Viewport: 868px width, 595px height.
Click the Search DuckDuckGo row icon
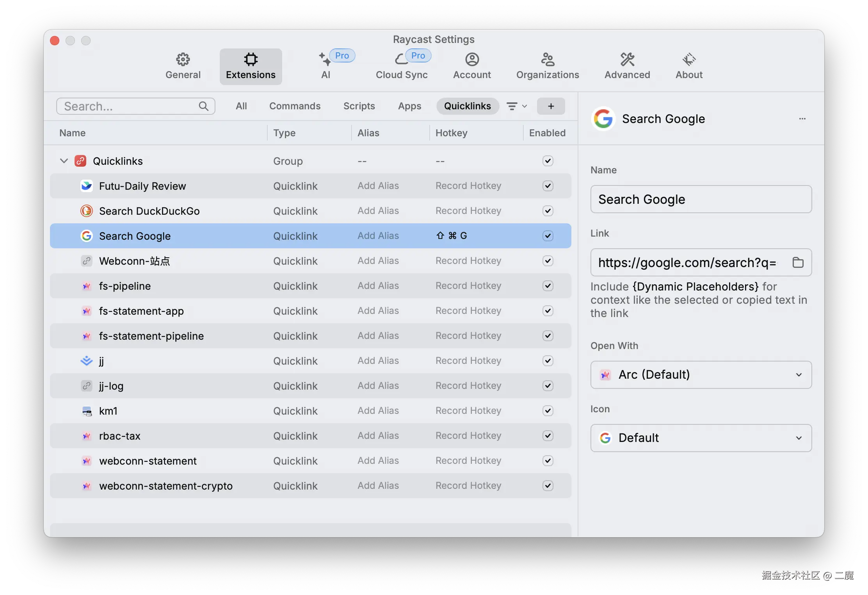(86, 211)
